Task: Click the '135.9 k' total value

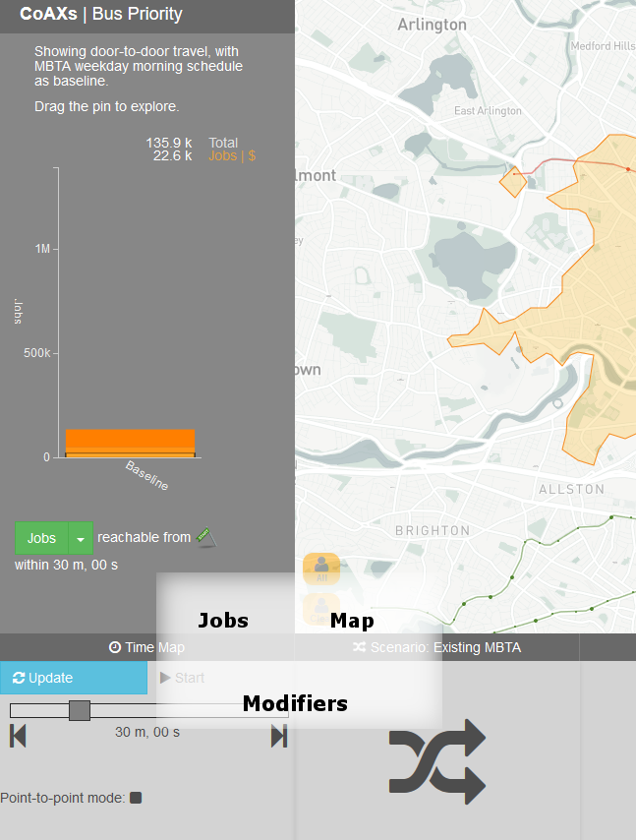Action: pyautogui.click(x=169, y=143)
